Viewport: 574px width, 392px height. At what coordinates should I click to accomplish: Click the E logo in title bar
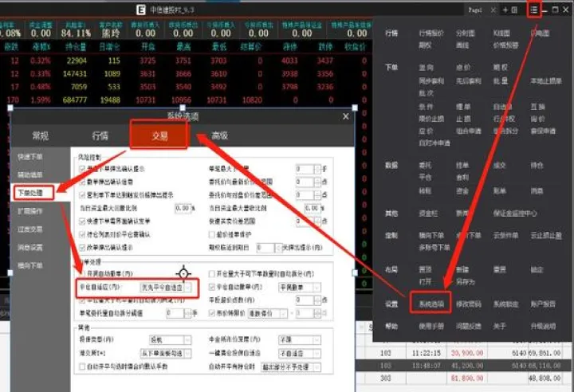coord(141,10)
